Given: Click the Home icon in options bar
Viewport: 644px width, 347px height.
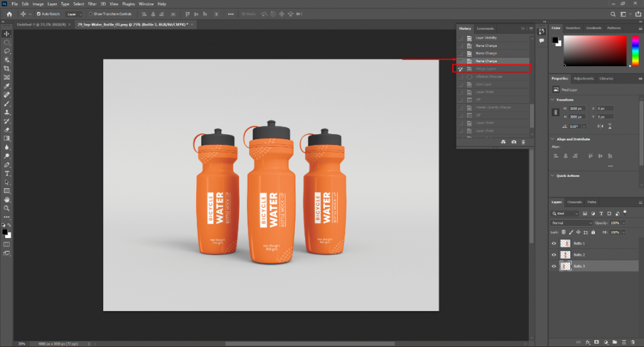Looking at the screenshot, I should [x=9, y=14].
